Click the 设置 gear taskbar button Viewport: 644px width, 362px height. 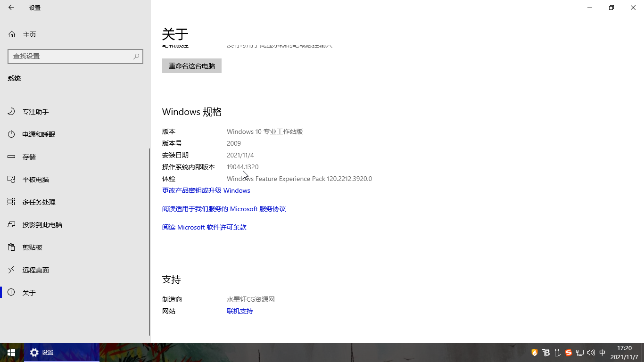(x=62, y=353)
